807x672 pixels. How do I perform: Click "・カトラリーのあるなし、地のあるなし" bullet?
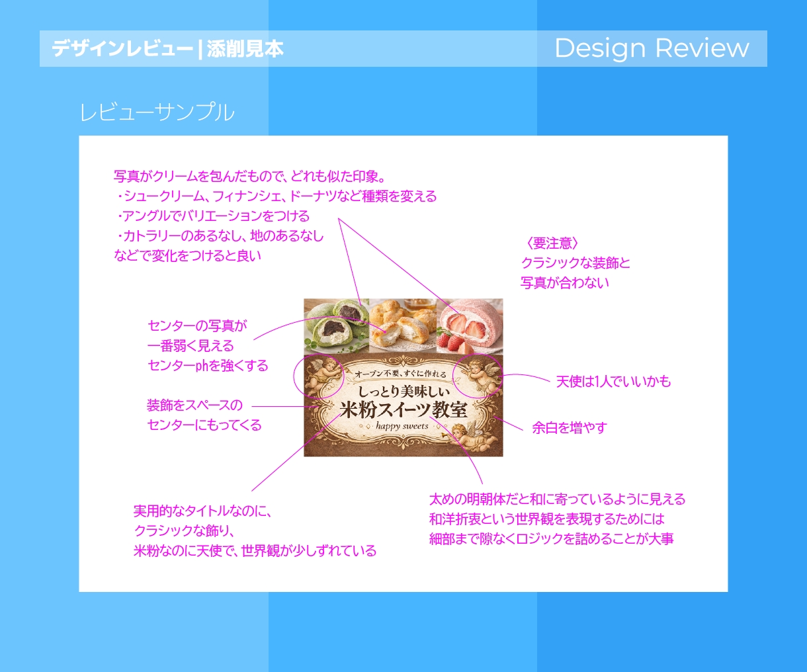(x=220, y=236)
